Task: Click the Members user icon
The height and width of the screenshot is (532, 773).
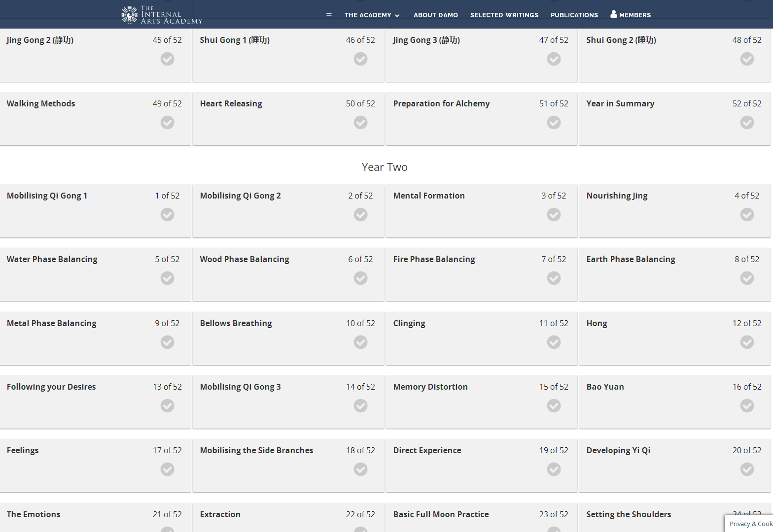Action: pos(613,14)
